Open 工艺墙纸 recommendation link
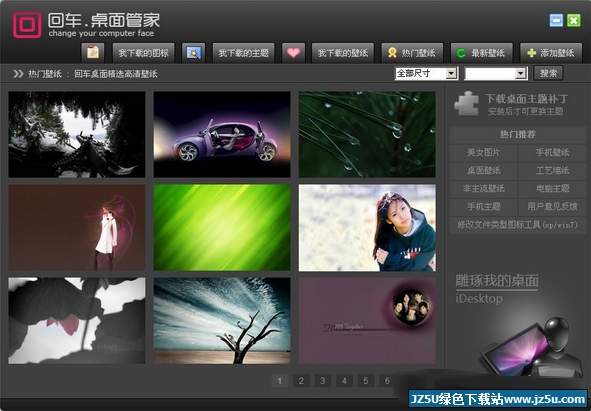Screen dimensions: 591x411 553,170
